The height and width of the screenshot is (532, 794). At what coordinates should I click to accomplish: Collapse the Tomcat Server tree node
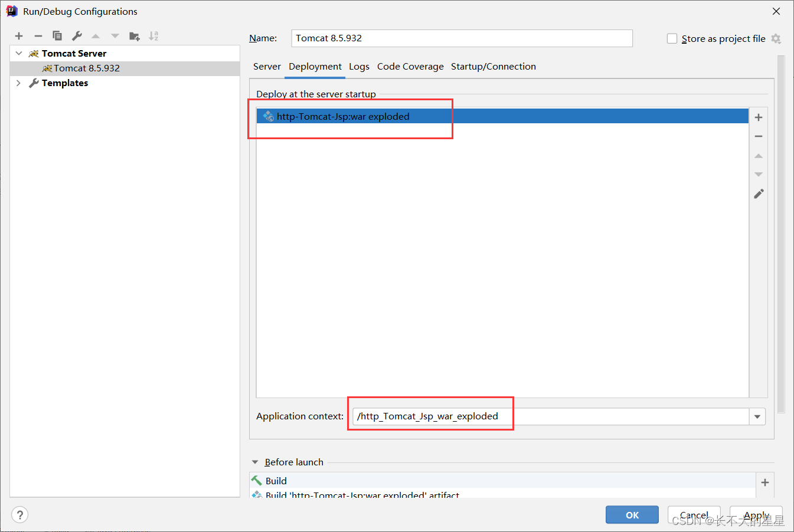coord(18,54)
